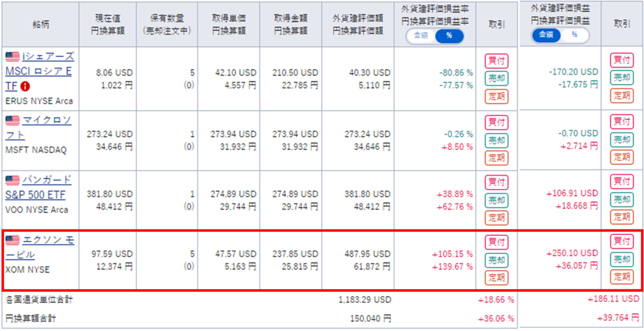This screenshot has height=331, width=644.
Task: Click the total +36.06 % value
Action: point(496,318)
